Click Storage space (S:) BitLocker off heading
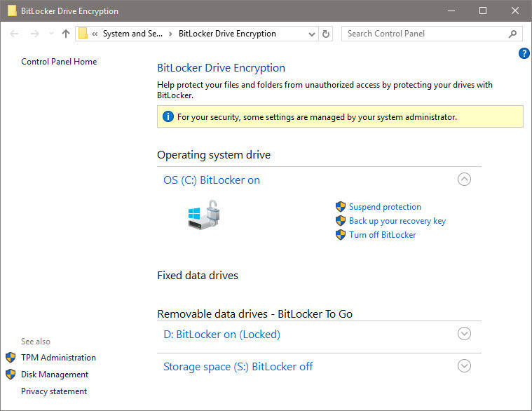Screen dimensions: 532x411 [238, 367]
